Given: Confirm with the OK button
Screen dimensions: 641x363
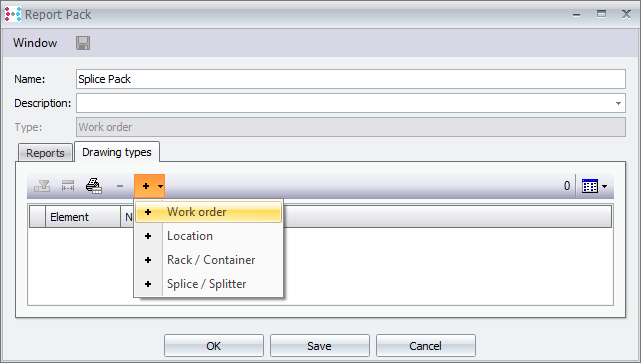Looking at the screenshot, I should tap(214, 346).
